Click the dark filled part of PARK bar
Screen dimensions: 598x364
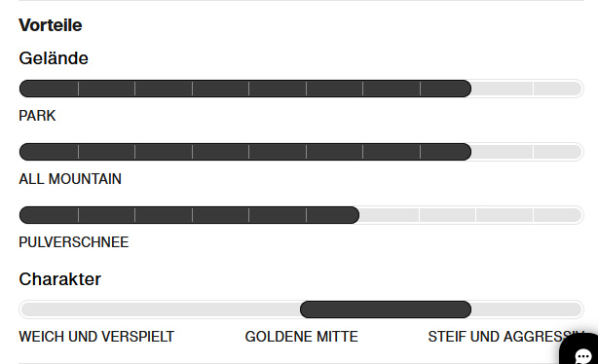pos(245,89)
